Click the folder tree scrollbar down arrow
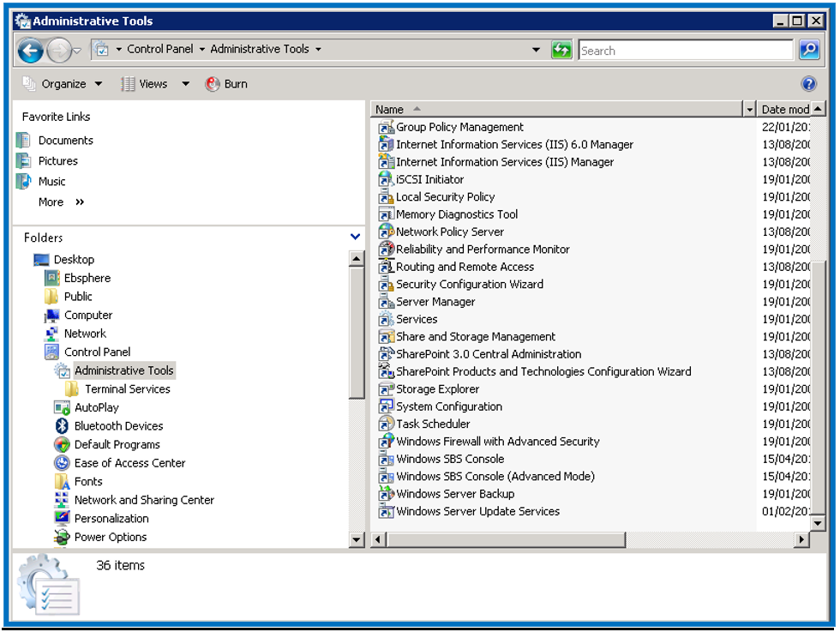This screenshot has width=840, height=632. coord(356,539)
